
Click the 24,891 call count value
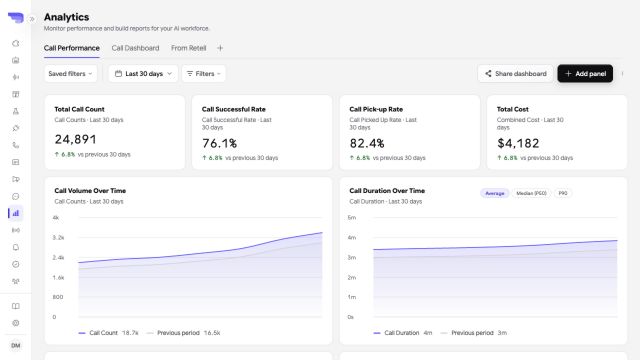76,139
